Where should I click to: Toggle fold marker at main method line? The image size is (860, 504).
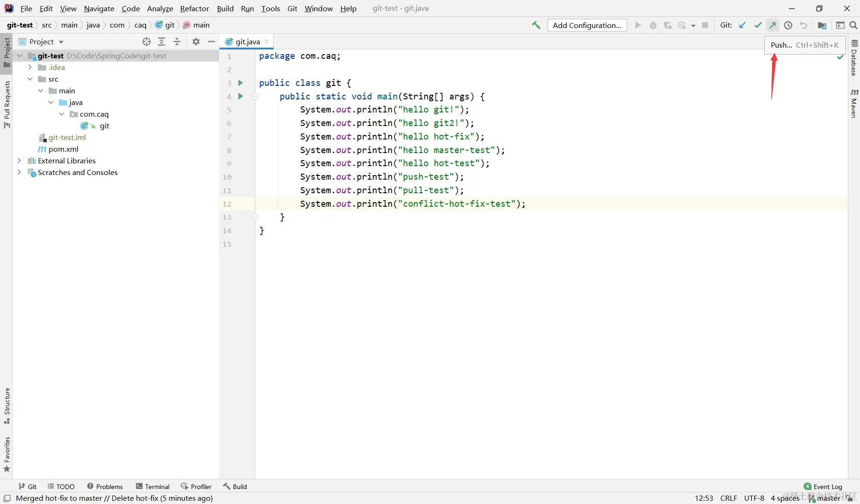(x=255, y=97)
